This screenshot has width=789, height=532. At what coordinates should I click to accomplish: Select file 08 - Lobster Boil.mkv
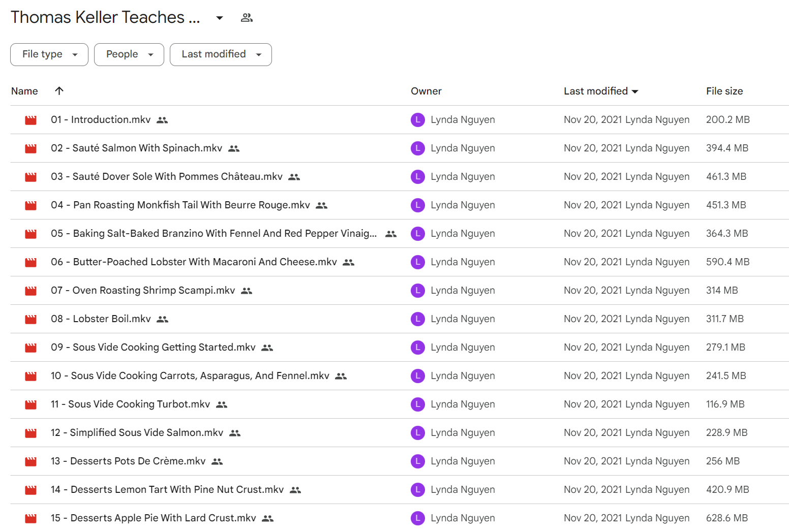coord(101,319)
